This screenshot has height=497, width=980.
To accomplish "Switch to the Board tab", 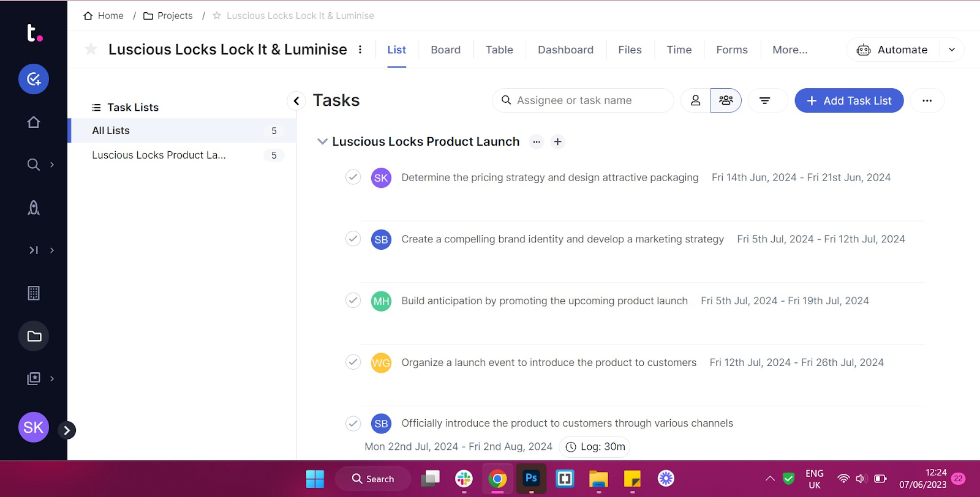I will 445,50.
